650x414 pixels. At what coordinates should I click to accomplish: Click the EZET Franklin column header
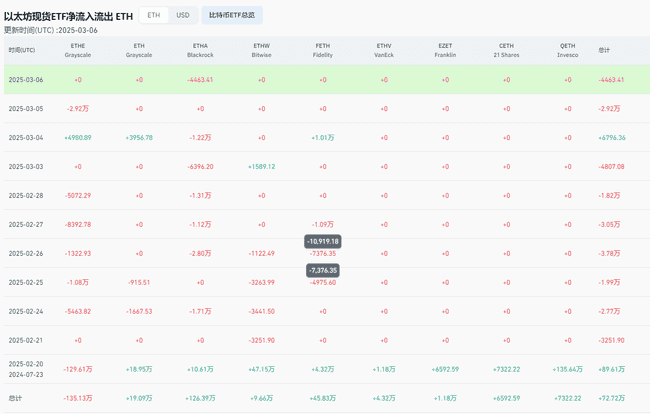[x=445, y=50]
